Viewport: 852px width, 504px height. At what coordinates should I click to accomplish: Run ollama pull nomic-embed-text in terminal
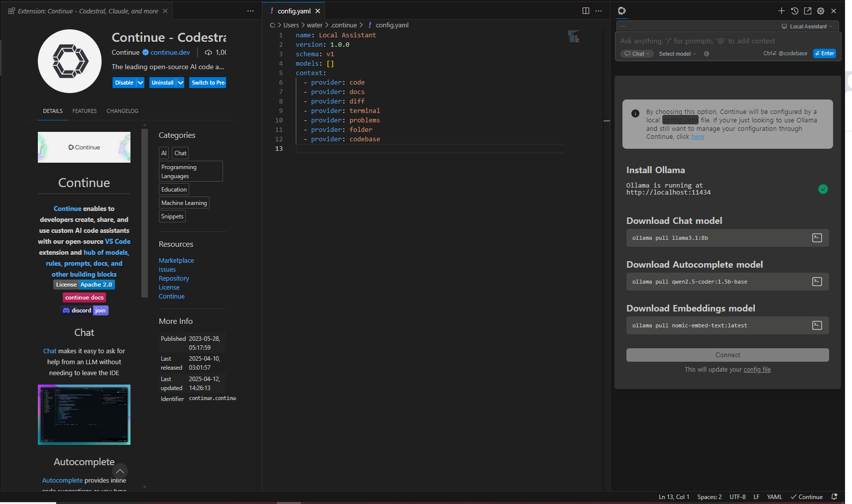tap(817, 325)
